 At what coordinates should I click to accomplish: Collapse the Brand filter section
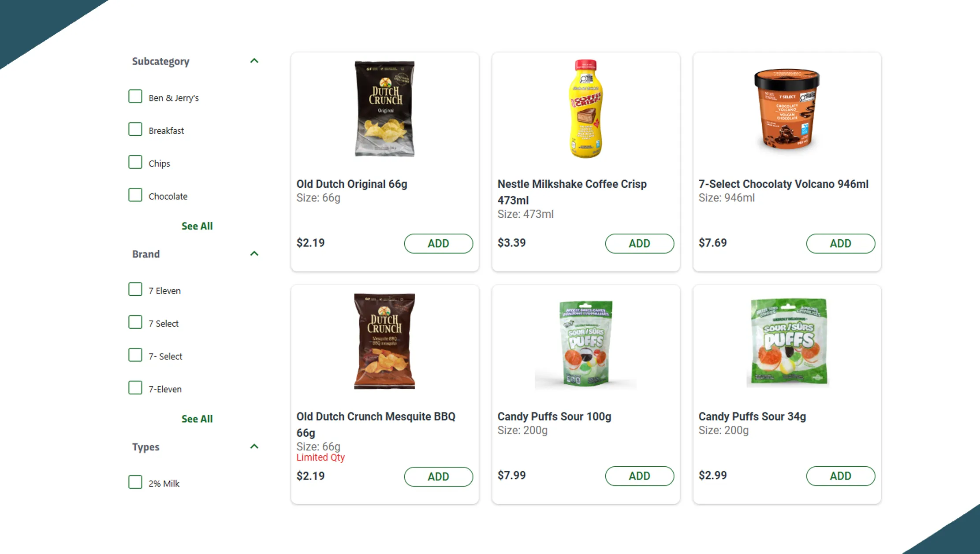[x=254, y=253]
